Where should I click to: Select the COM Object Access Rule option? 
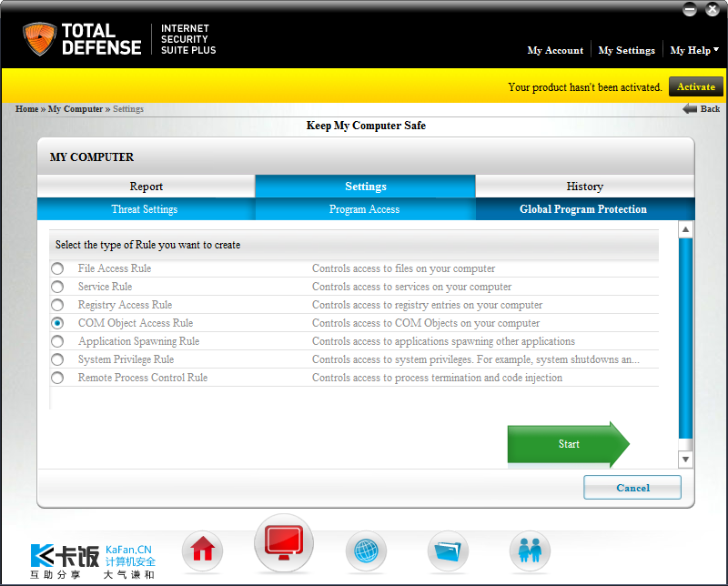coord(57,323)
